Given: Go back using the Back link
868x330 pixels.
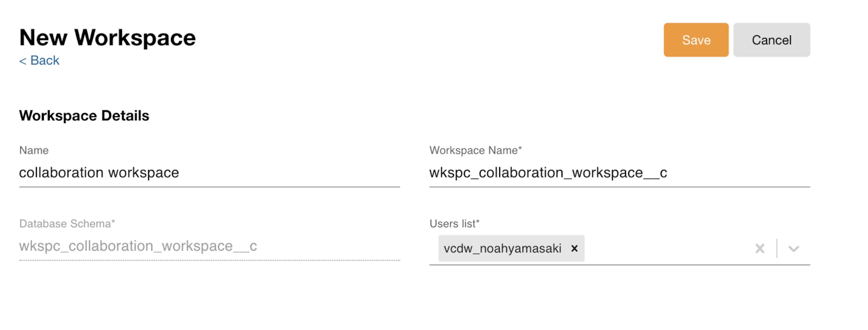Looking at the screenshot, I should point(44,60).
